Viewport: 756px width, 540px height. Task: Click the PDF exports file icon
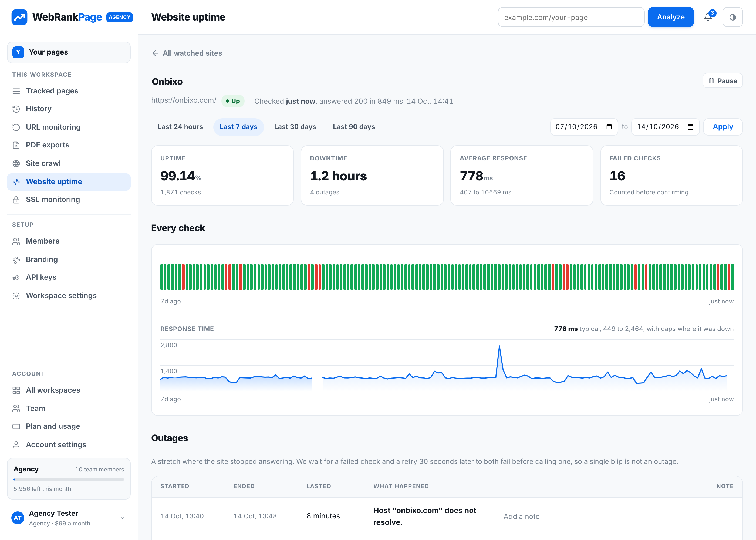pyautogui.click(x=16, y=145)
